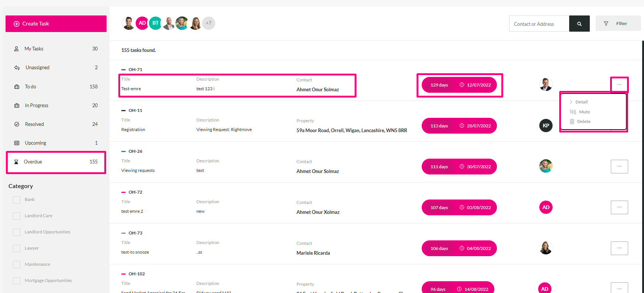Open property 59a Moor Road, Orrell
This screenshot has width=644, height=293.
352,130
